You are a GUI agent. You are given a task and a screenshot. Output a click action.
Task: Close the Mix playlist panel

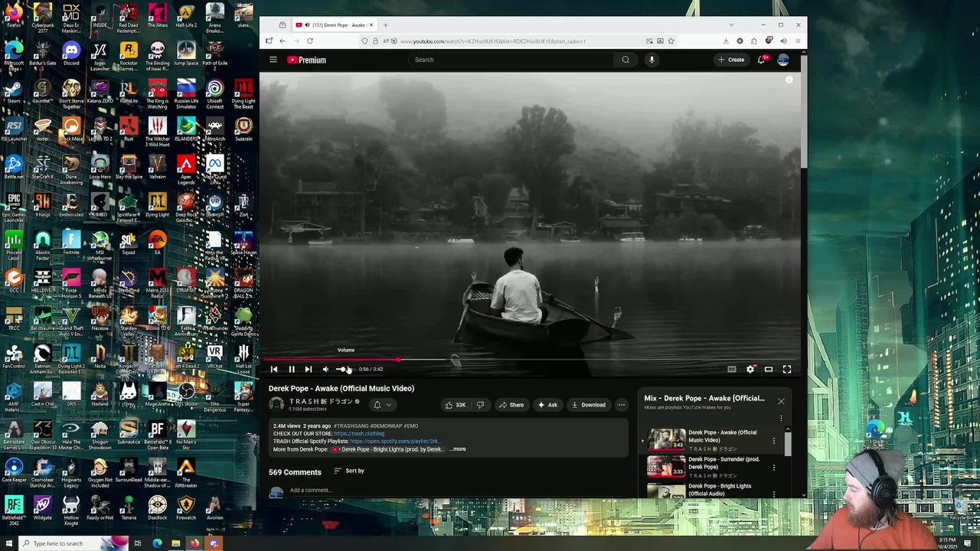tap(781, 401)
